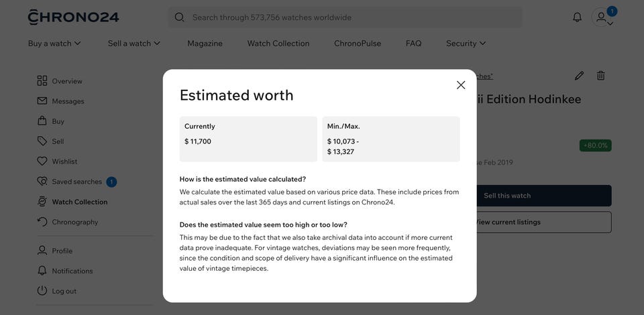644x315 pixels.
Task: Open Wishlist in the sidebar
Action: (x=64, y=162)
